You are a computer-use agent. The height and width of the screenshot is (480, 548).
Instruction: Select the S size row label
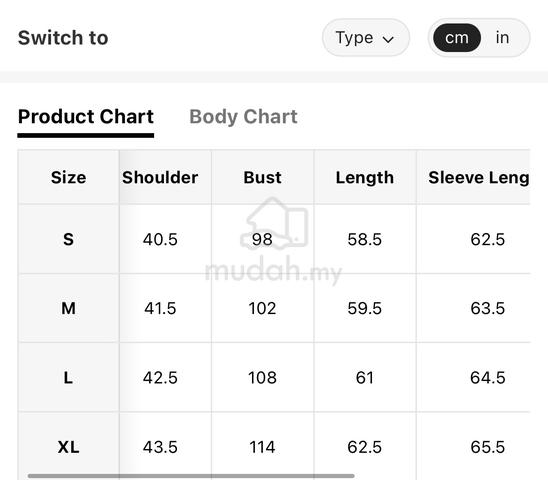[x=68, y=239]
